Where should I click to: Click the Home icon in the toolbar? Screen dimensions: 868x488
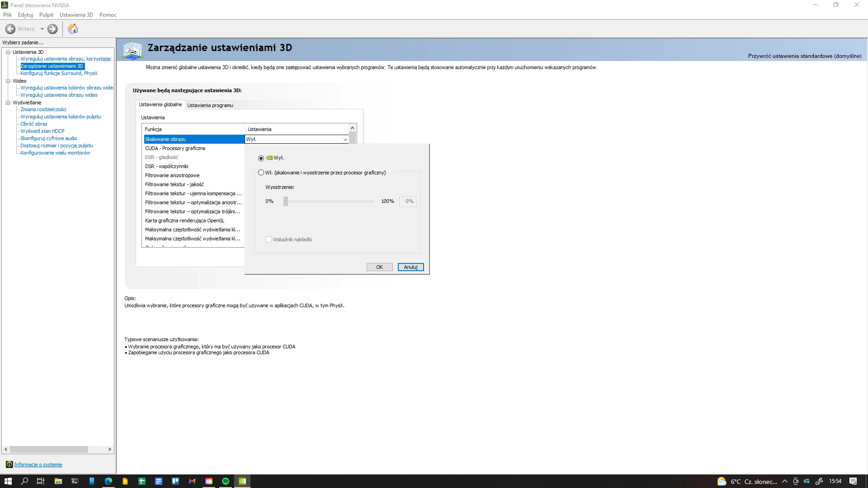pos(73,29)
